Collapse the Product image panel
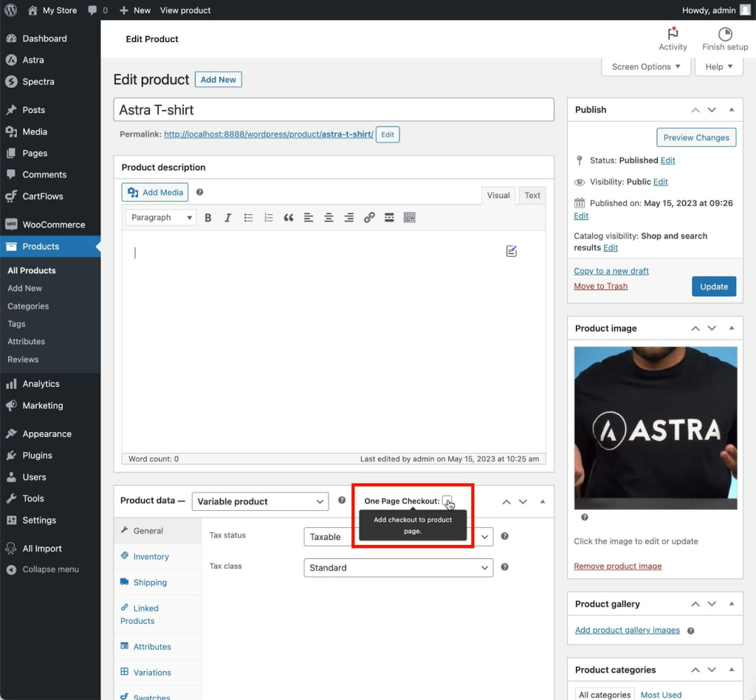 point(732,329)
